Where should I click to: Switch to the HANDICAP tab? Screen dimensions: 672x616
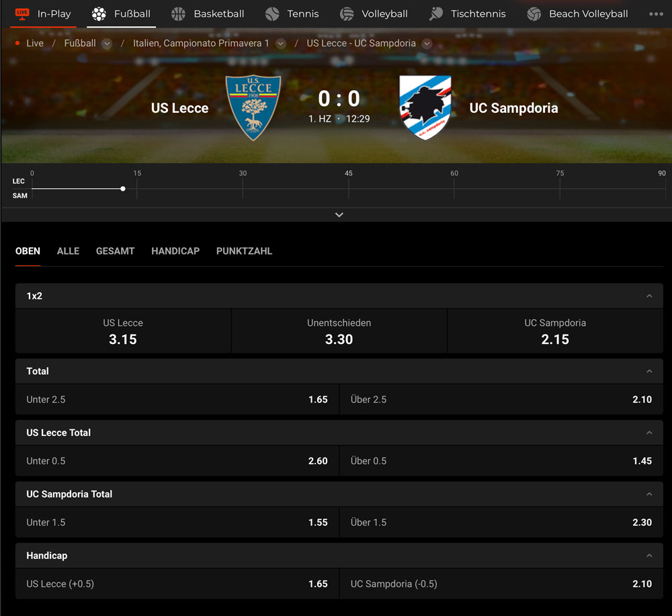175,251
